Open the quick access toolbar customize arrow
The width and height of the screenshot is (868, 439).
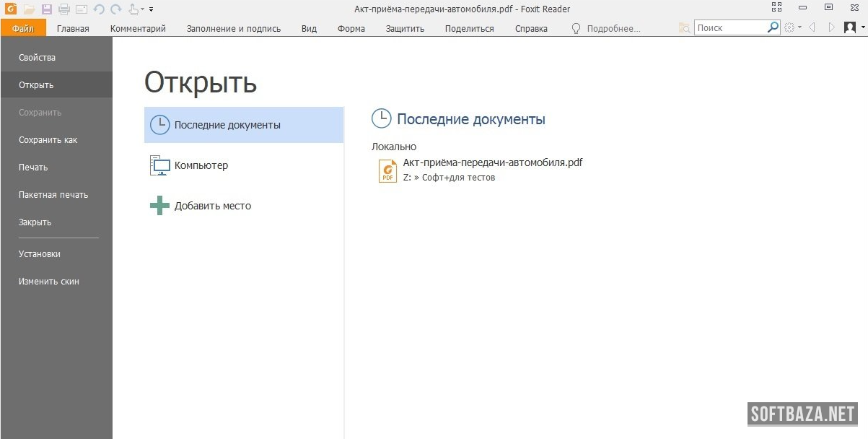click(152, 9)
